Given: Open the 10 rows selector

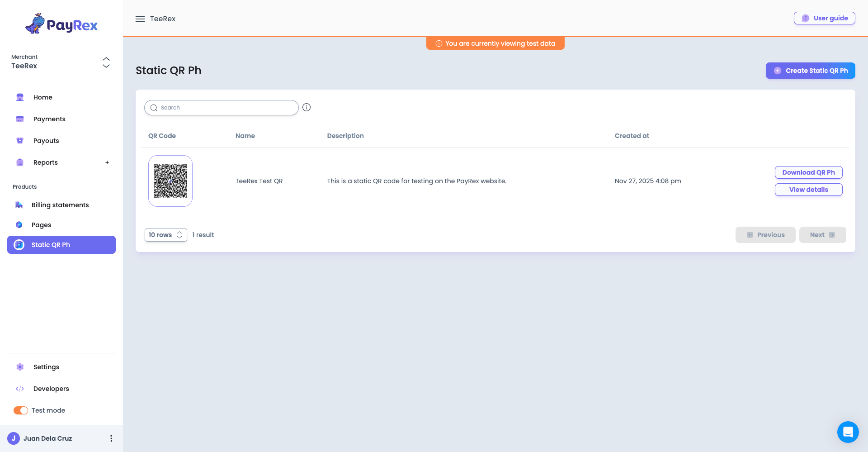Looking at the screenshot, I should [165, 234].
